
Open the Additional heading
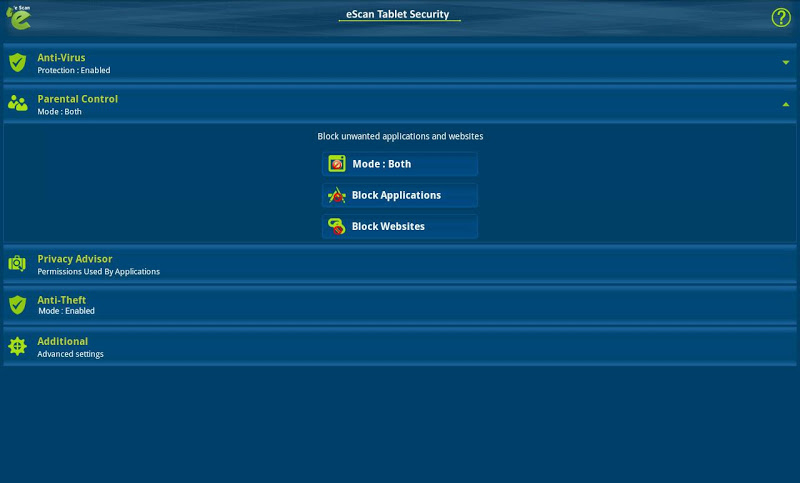(x=63, y=341)
